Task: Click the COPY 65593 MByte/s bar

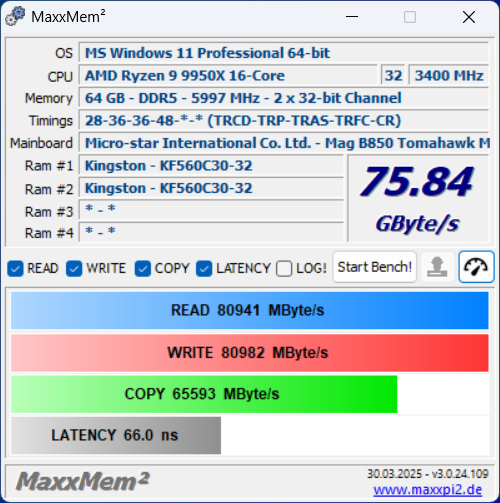Action: [x=204, y=394]
